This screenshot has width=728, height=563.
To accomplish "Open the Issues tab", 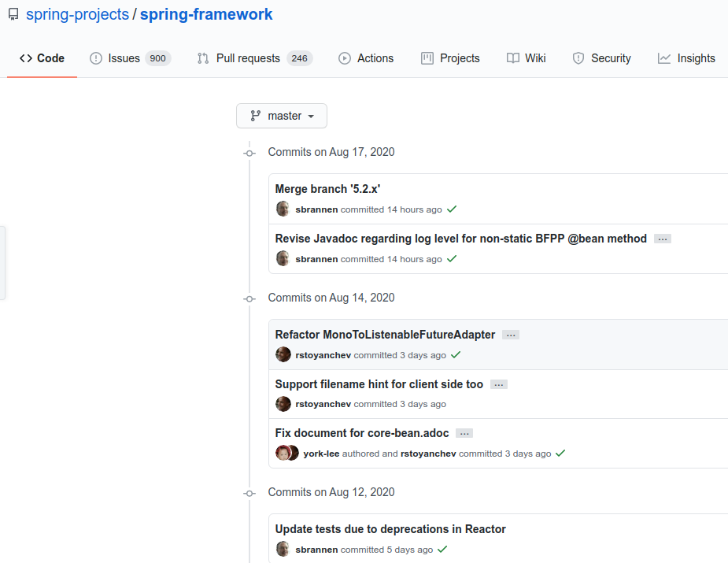I will pos(130,58).
